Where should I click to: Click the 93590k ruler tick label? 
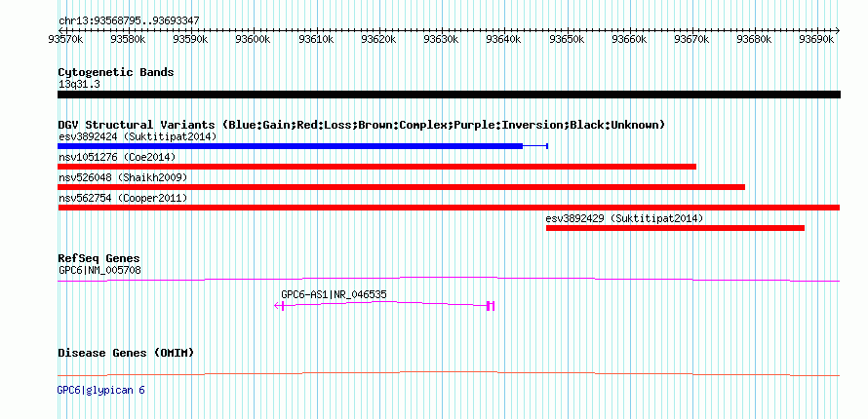coord(191,39)
